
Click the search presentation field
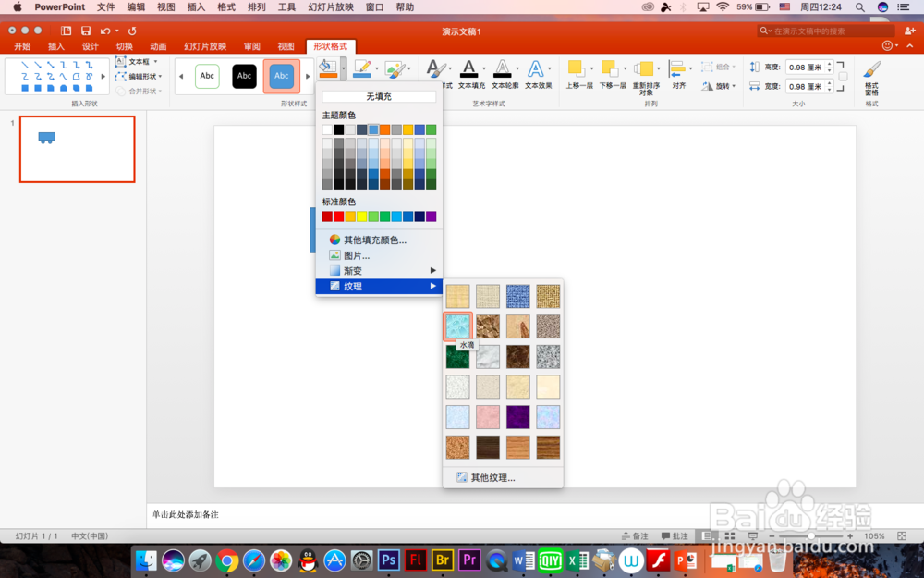(x=826, y=31)
